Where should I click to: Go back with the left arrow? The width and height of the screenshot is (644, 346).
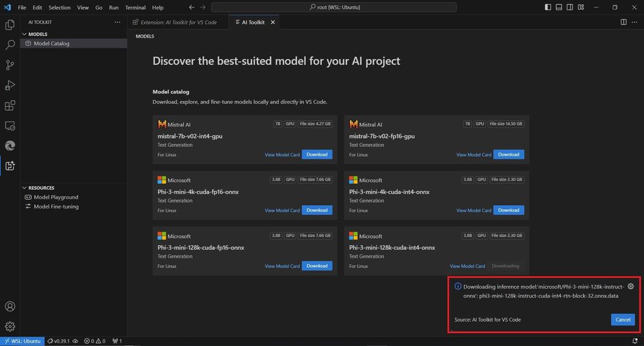coord(192,7)
